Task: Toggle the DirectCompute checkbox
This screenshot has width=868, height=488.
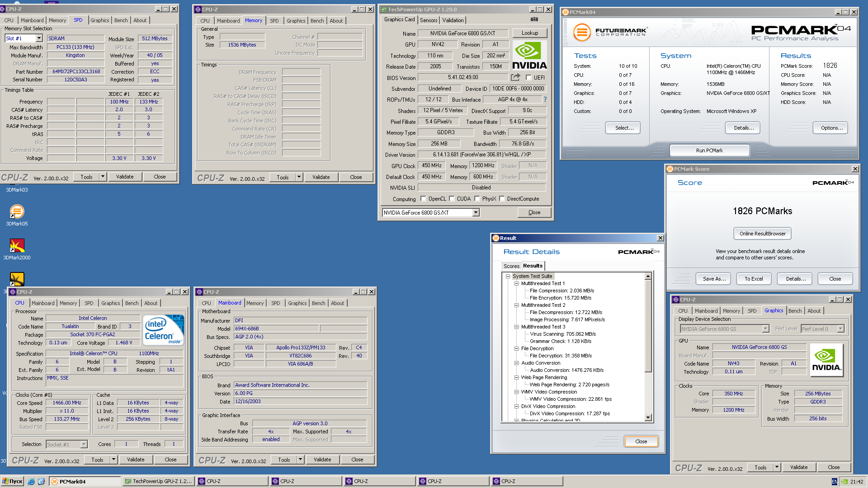Action: click(x=502, y=199)
